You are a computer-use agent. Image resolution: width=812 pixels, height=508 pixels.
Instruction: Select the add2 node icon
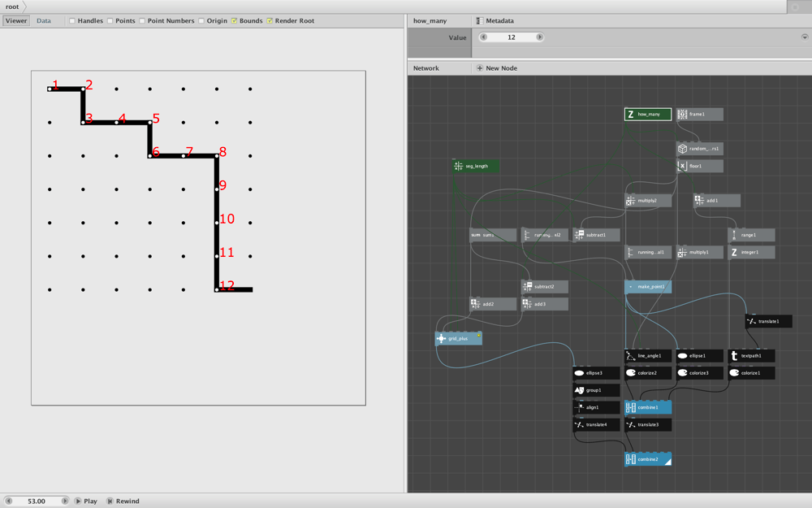click(x=475, y=304)
